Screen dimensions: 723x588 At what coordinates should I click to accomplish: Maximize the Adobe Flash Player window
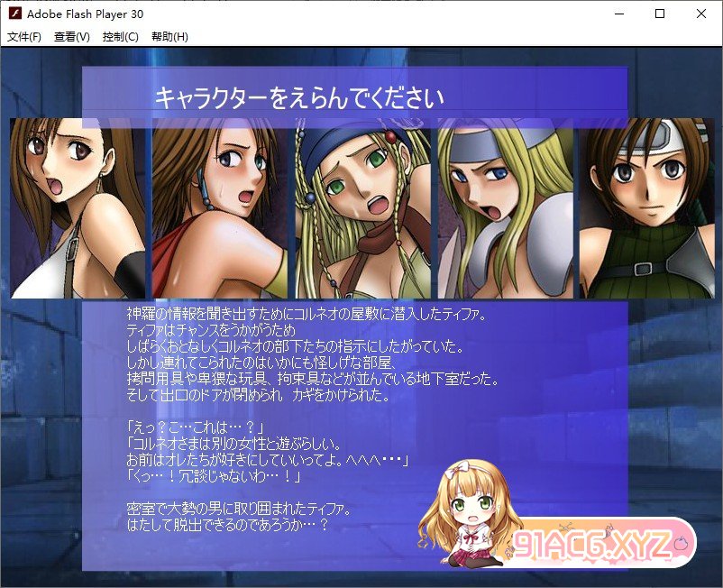(x=659, y=14)
